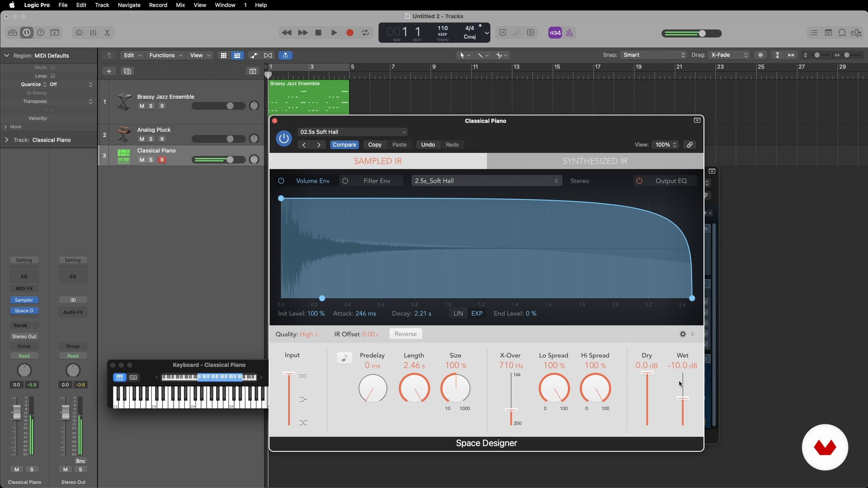This screenshot has height=488, width=868.
Task: Click the Undo button in plugin header
Action: [428, 145]
